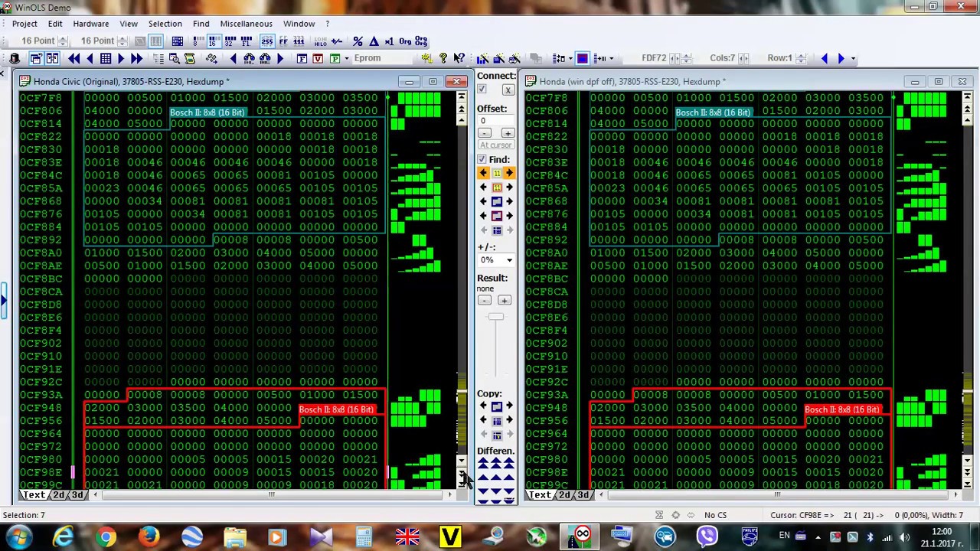Click the bar chart wand icon
Viewport: 980px width, 551px height.
[x=482, y=58]
